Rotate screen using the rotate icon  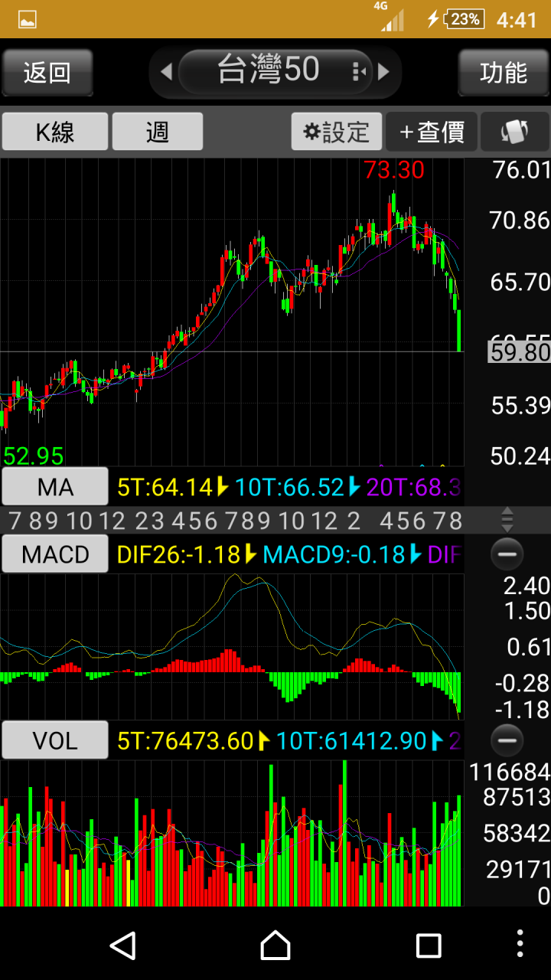pos(514,132)
